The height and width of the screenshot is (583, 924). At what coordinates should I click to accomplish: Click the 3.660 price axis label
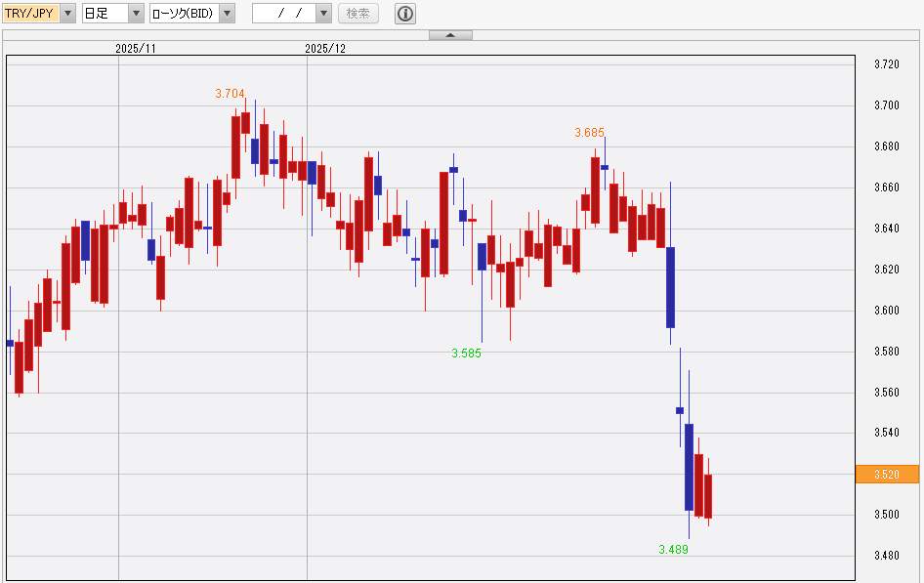(x=887, y=187)
